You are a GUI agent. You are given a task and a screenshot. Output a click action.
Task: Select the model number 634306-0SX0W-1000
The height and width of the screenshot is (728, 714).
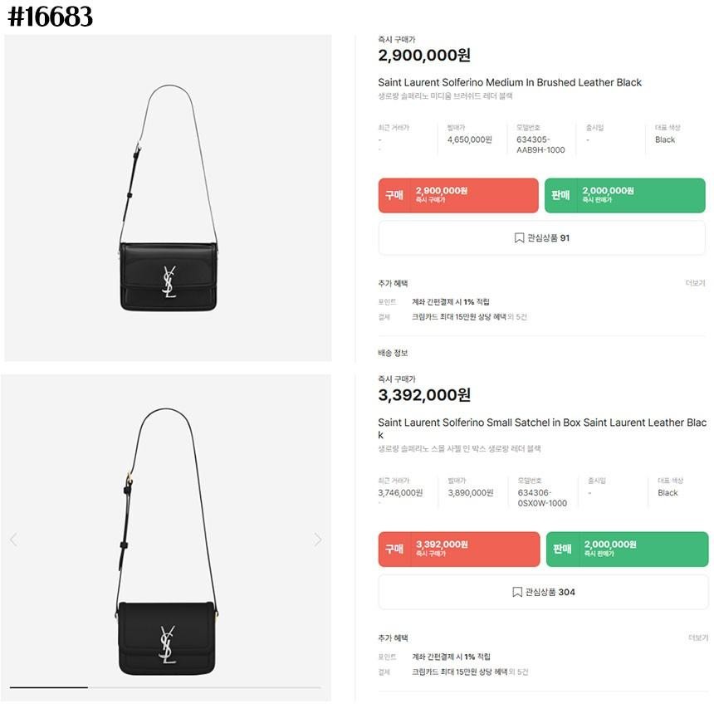coord(542,498)
